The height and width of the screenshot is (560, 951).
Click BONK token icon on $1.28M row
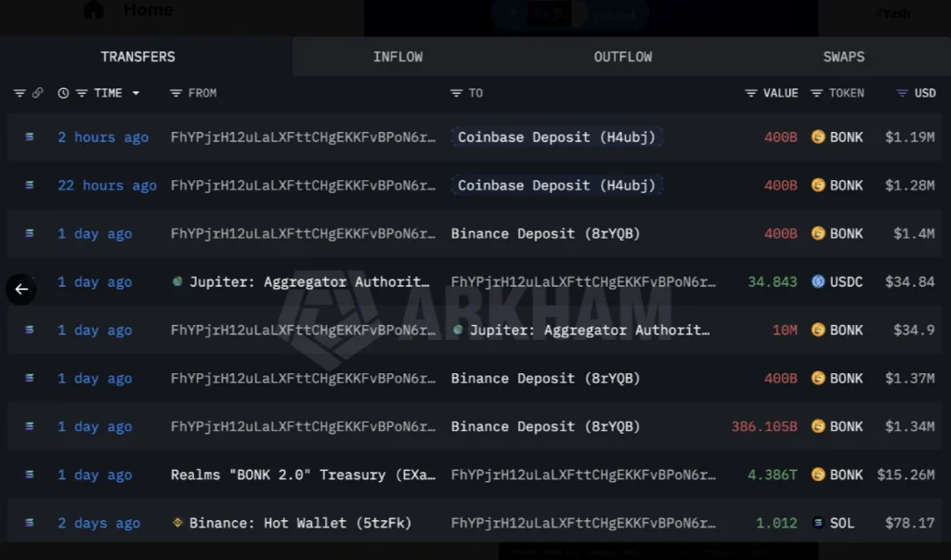click(x=818, y=185)
